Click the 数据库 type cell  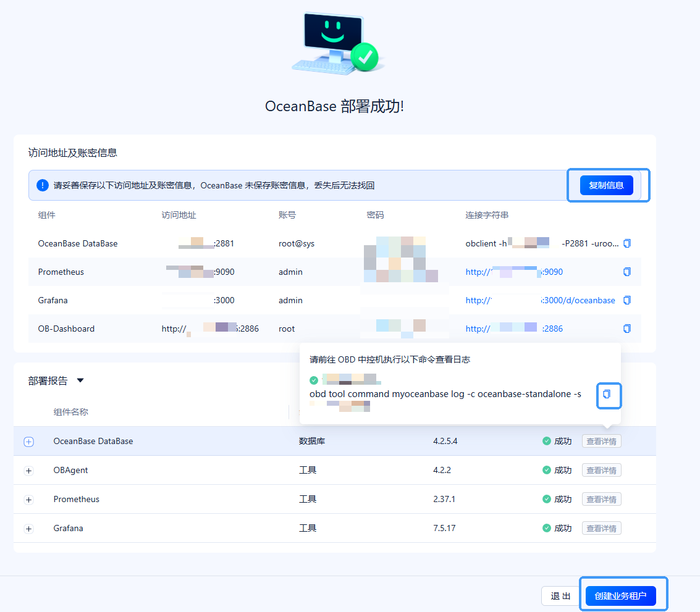(311, 441)
